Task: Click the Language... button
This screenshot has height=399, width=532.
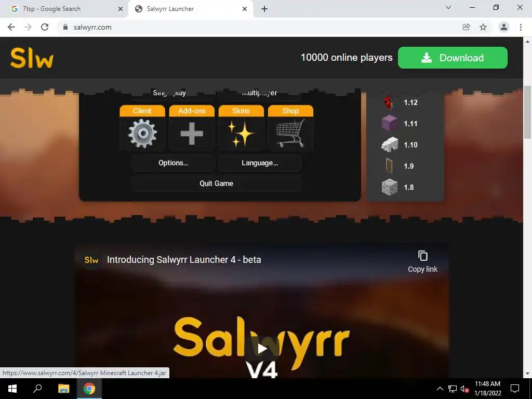Action: [260, 163]
